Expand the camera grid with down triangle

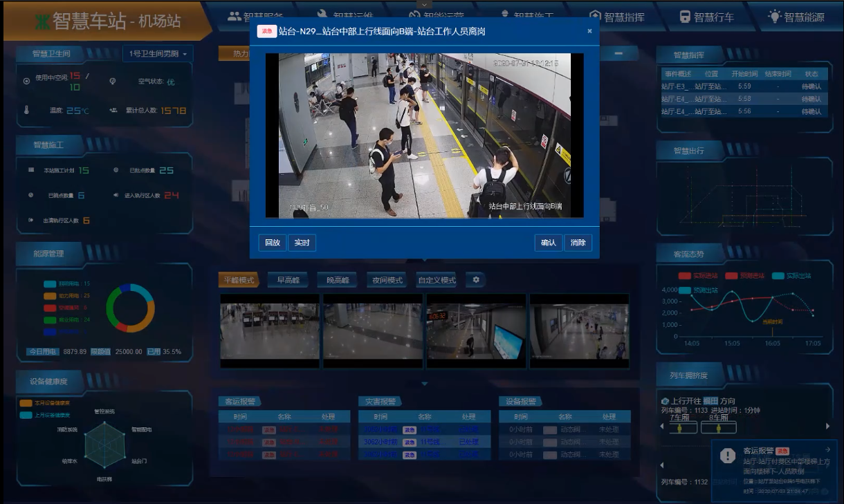425,384
